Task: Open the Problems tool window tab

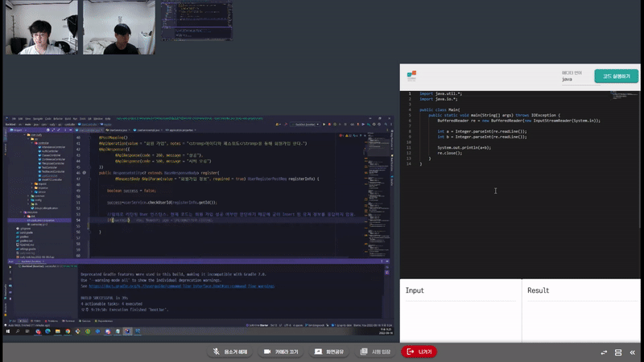Action: 52,321
